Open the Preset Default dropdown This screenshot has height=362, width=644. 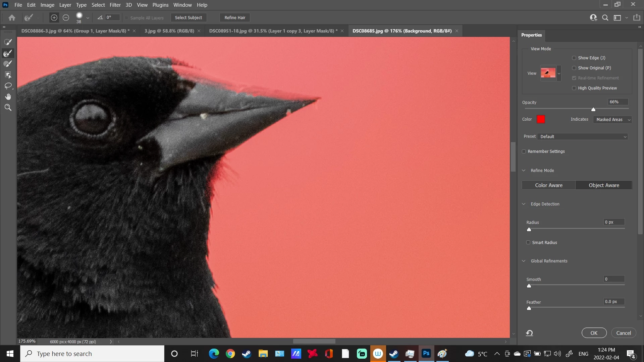(x=583, y=137)
